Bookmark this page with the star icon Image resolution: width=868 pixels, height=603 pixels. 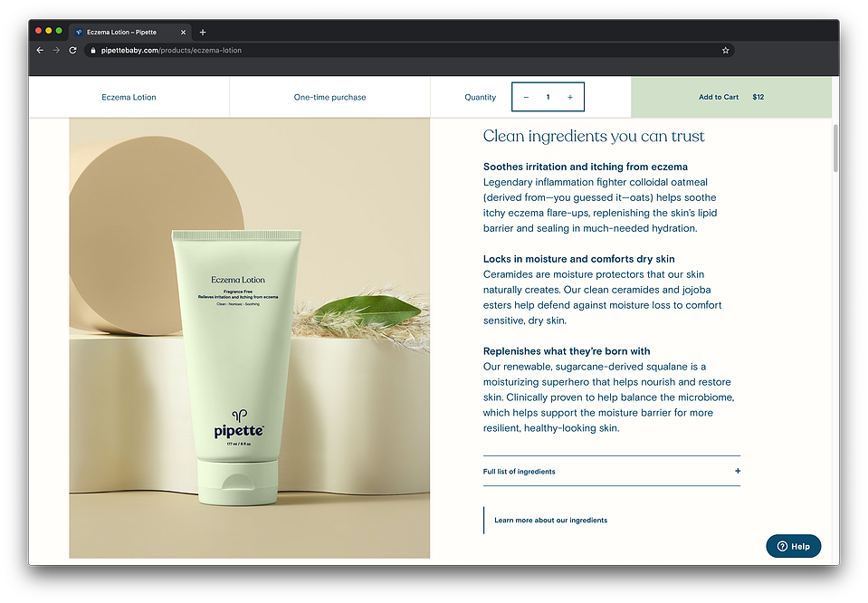tap(725, 51)
